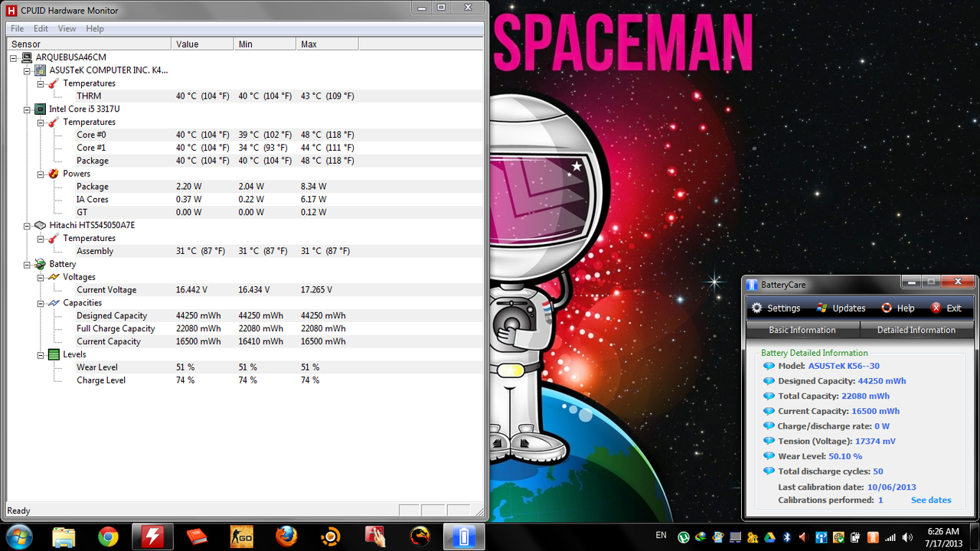Collapse the Battery node expander
This screenshot has height=551, width=980.
tap(27, 264)
